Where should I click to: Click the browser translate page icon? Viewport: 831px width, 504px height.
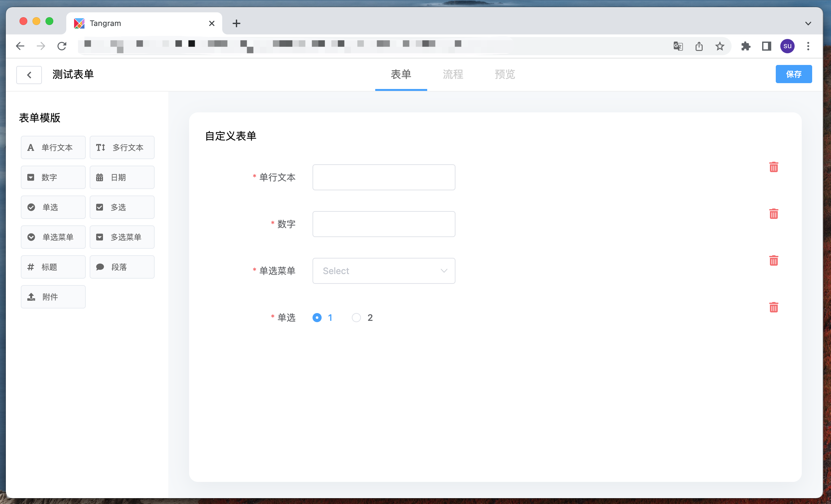click(678, 46)
